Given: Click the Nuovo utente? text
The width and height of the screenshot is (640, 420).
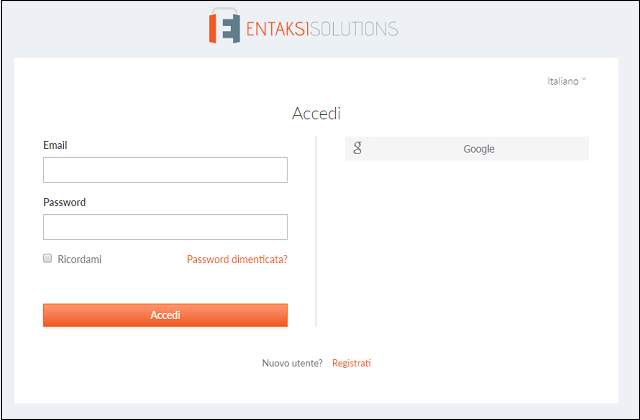Looking at the screenshot, I should pyautogui.click(x=292, y=362).
